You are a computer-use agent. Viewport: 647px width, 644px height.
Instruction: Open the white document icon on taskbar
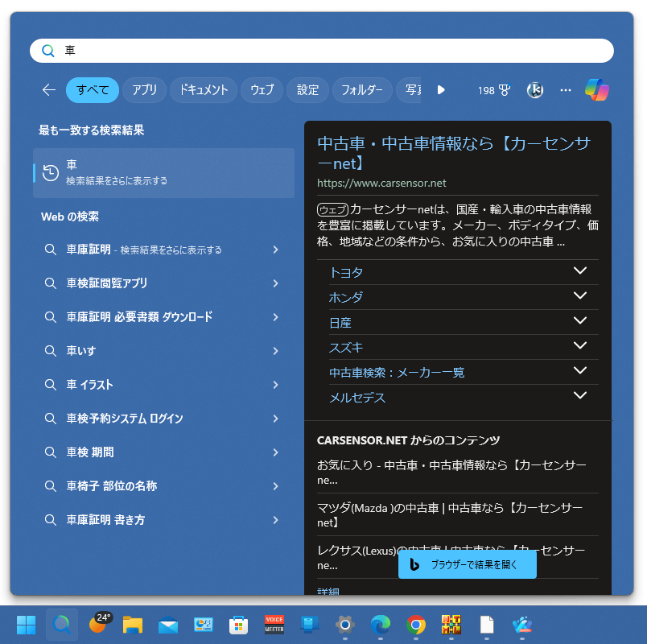point(487,625)
